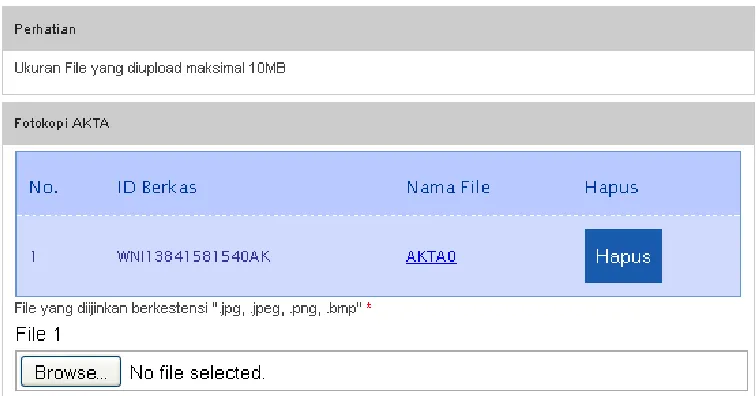Select the 'Nama File' column header
Image resolution: width=756 pixels, height=396 pixels.
pos(448,187)
